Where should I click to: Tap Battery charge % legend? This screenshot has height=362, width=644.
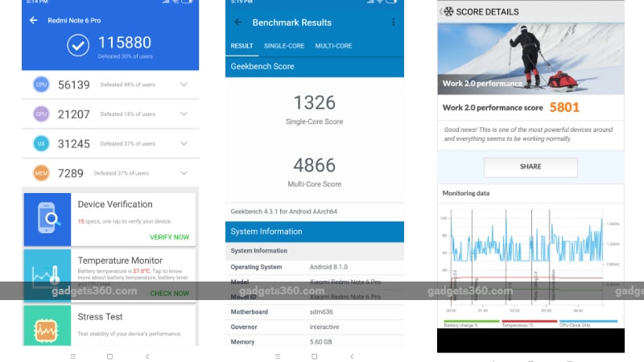click(x=471, y=323)
